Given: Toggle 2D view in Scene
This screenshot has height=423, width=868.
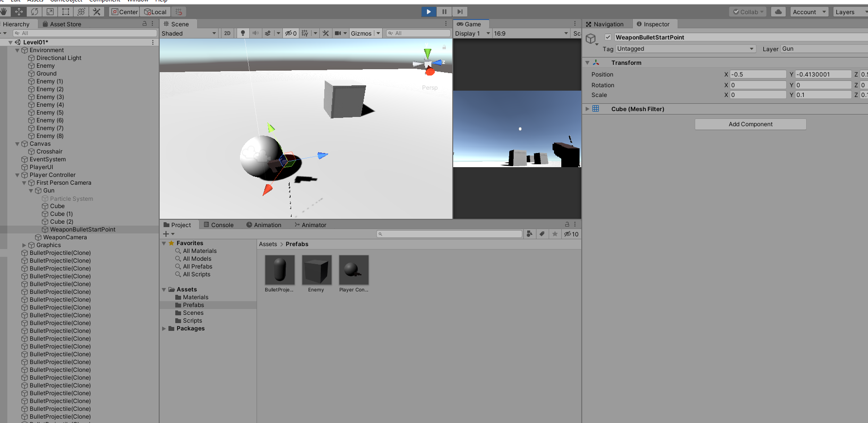Looking at the screenshot, I should point(227,33).
